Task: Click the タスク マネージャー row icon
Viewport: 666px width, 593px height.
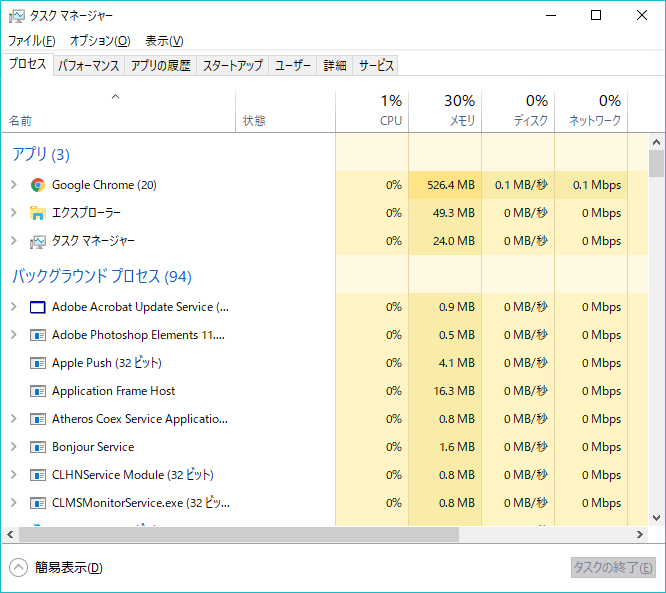Action: (x=38, y=241)
